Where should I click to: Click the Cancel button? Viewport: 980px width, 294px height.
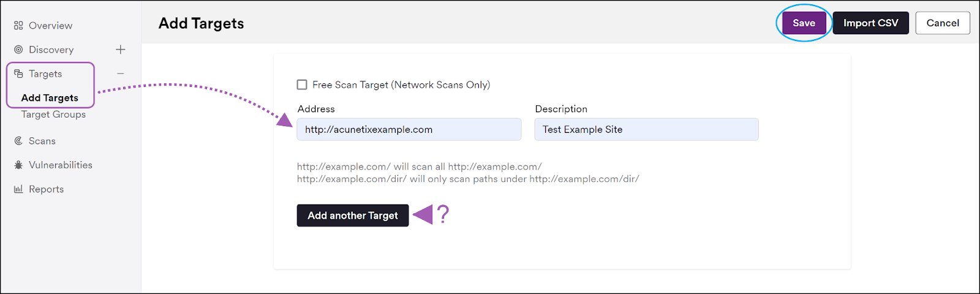pyautogui.click(x=943, y=23)
